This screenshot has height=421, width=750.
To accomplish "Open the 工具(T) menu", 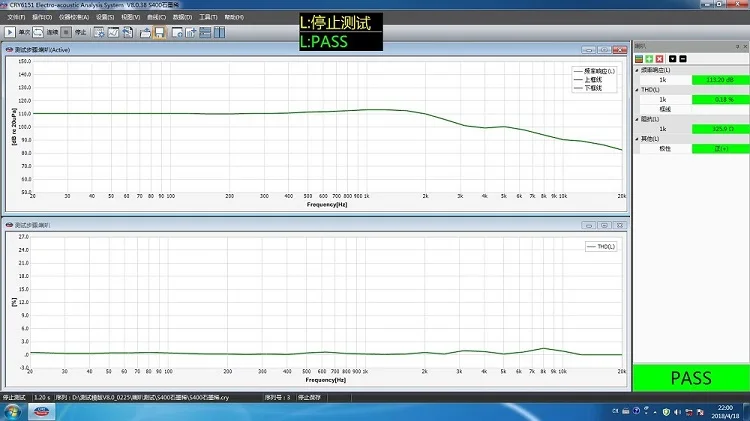I will point(208,17).
